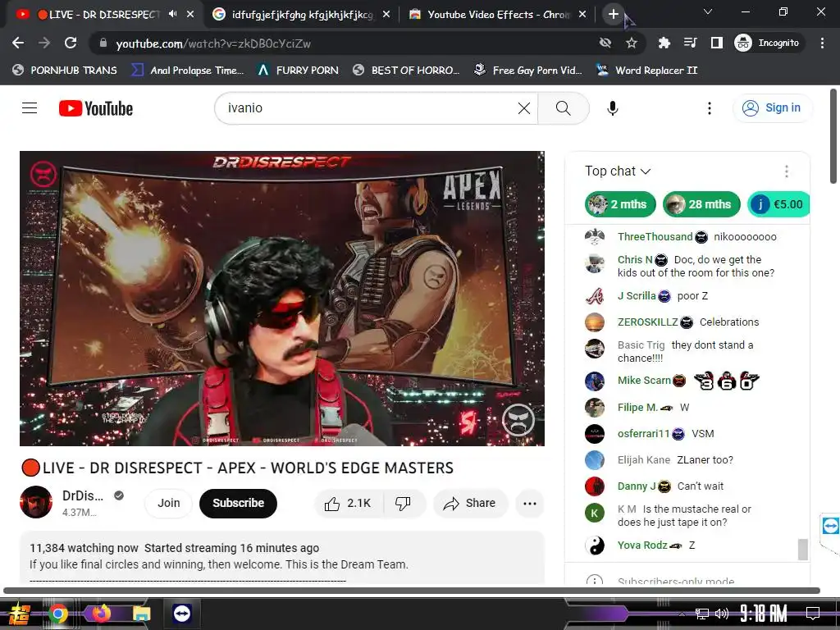Click Yova Rodz chat username
This screenshot has height=630, width=840.
[642, 545]
